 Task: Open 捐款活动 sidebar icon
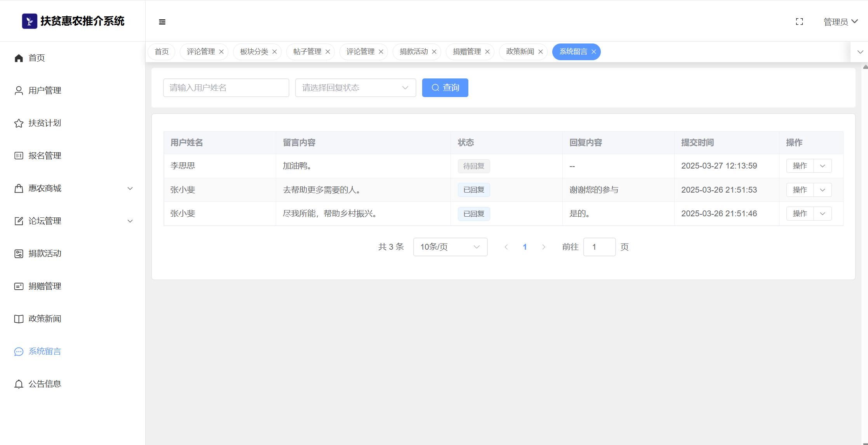click(x=19, y=254)
